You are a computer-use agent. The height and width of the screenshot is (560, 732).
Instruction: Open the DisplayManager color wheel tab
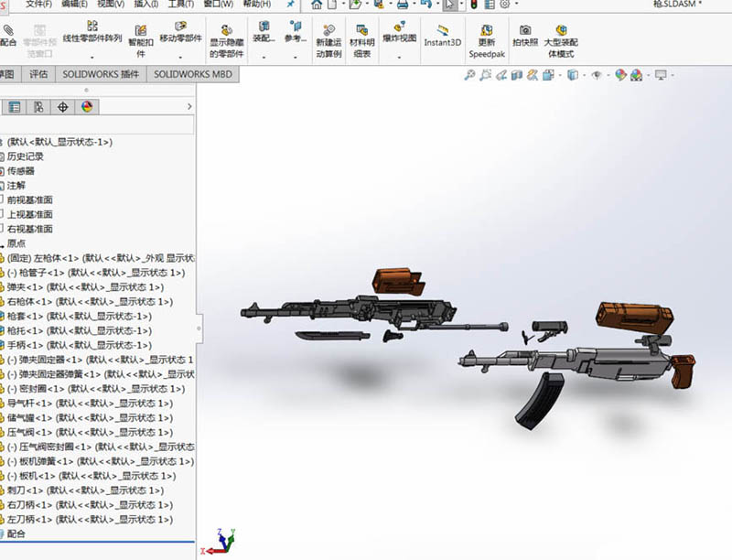click(87, 107)
